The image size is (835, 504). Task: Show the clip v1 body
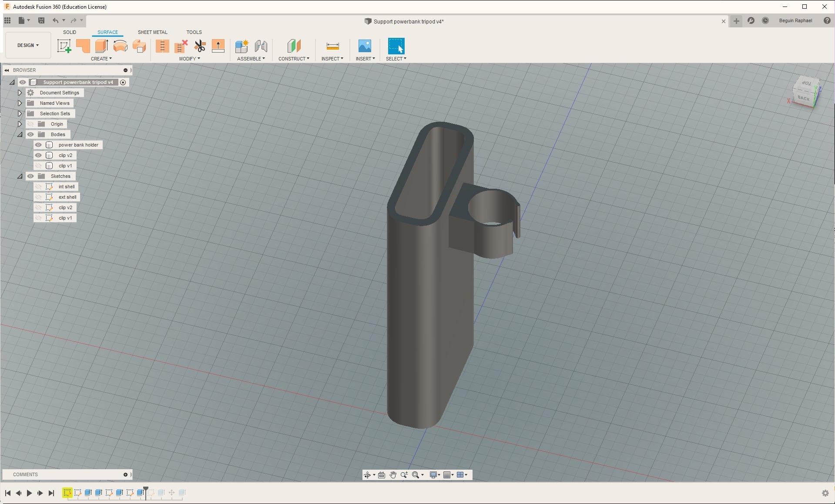click(38, 166)
